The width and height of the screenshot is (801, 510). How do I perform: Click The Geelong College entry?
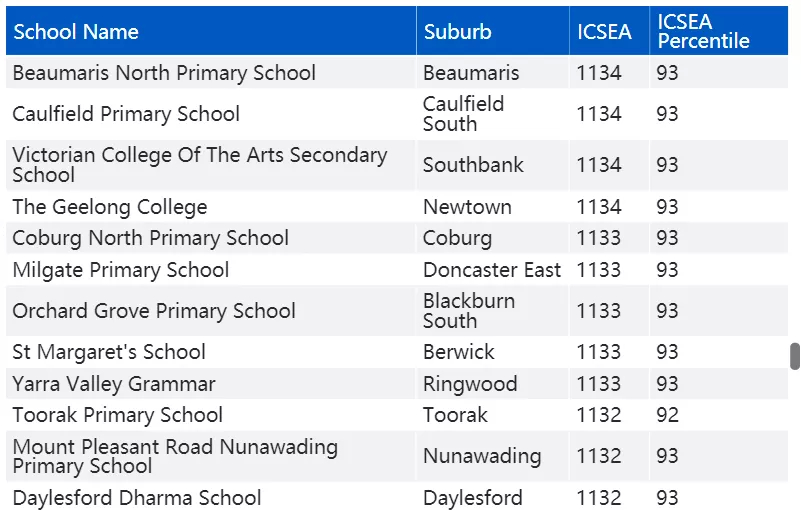(110, 206)
